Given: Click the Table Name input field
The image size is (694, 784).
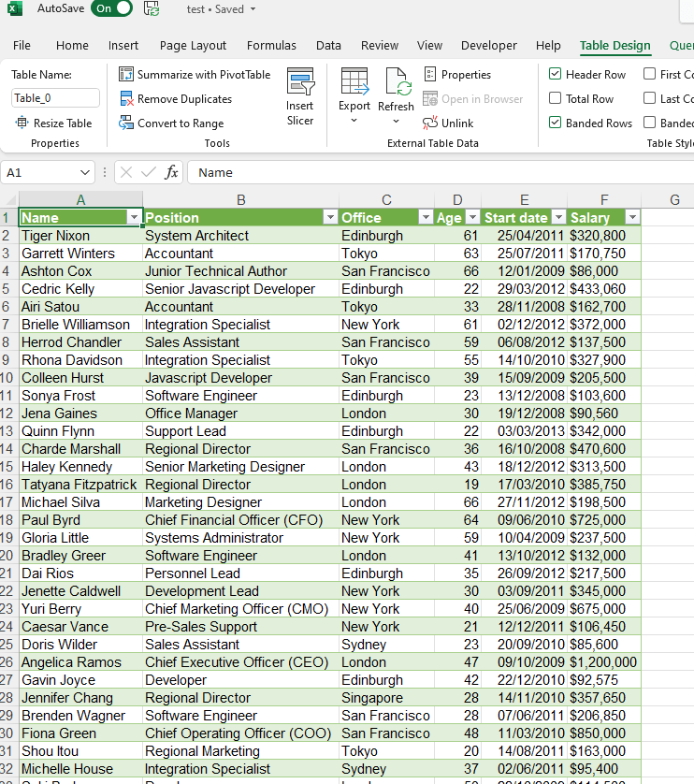Looking at the screenshot, I should pos(55,98).
